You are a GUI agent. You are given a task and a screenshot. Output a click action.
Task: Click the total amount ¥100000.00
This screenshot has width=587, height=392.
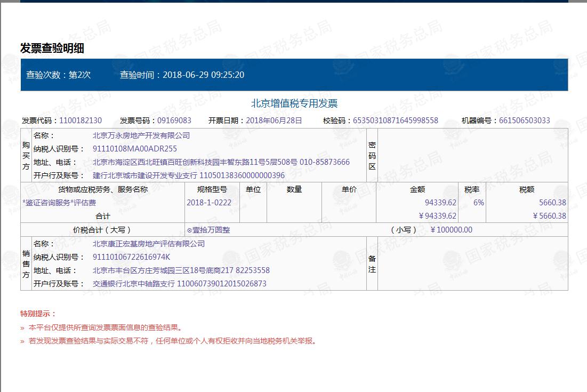click(451, 230)
